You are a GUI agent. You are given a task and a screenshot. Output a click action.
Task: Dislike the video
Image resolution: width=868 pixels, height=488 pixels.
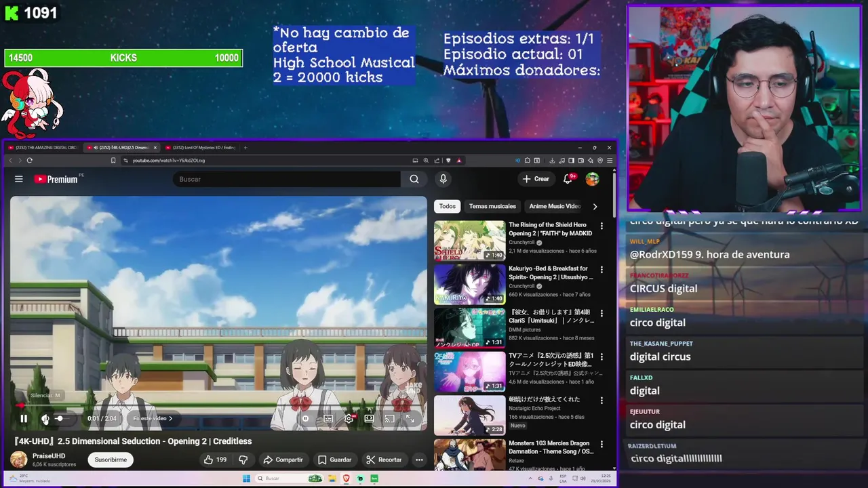[243, 460]
